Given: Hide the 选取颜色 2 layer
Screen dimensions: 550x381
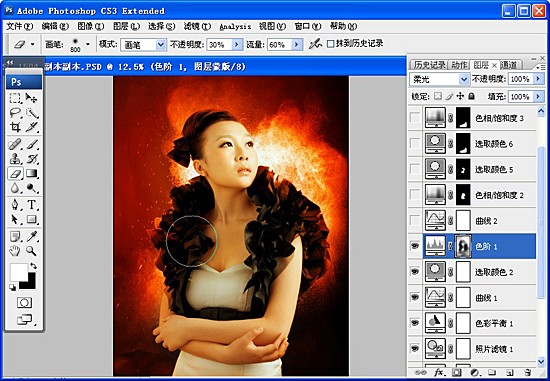Looking at the screenshot, I should [415, 272].
